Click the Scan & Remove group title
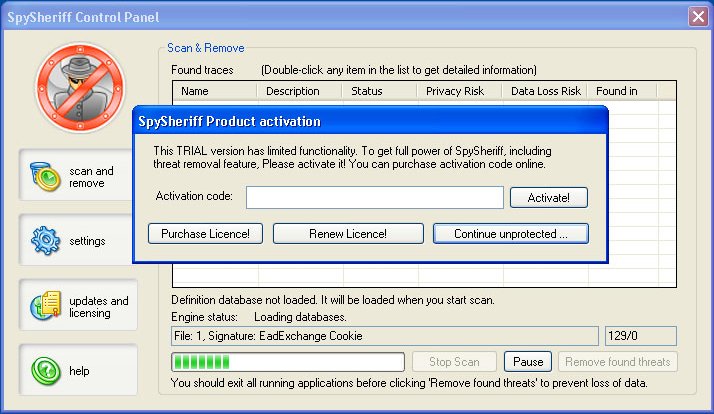The width and height of the screenshot is (714, 414). coord(206,48)
